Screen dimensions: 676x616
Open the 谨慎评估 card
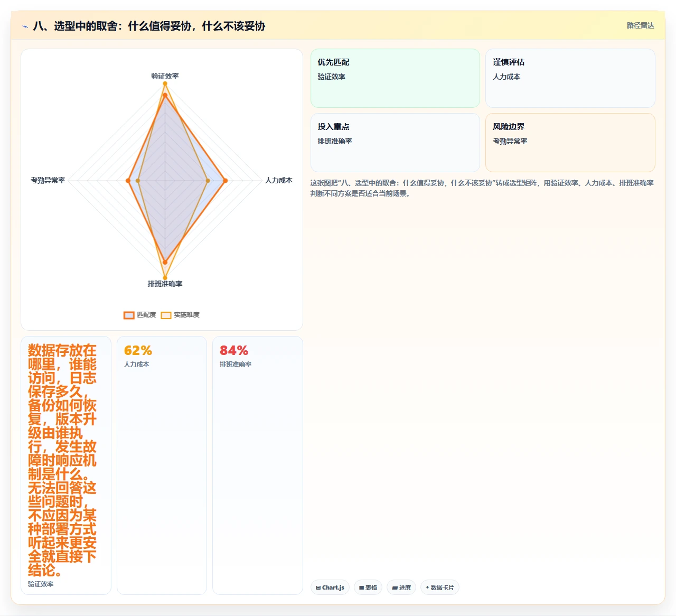click(x=570, y=78)
